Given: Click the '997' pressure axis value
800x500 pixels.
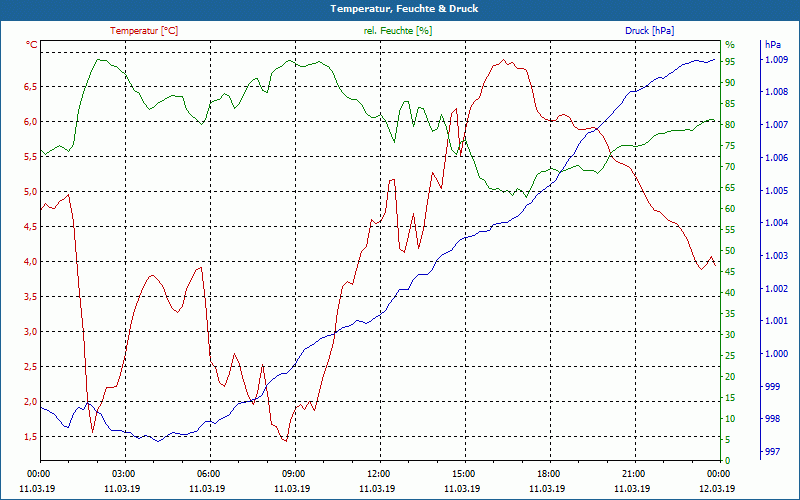Looking at the screenshot, I should click(772, 452).
